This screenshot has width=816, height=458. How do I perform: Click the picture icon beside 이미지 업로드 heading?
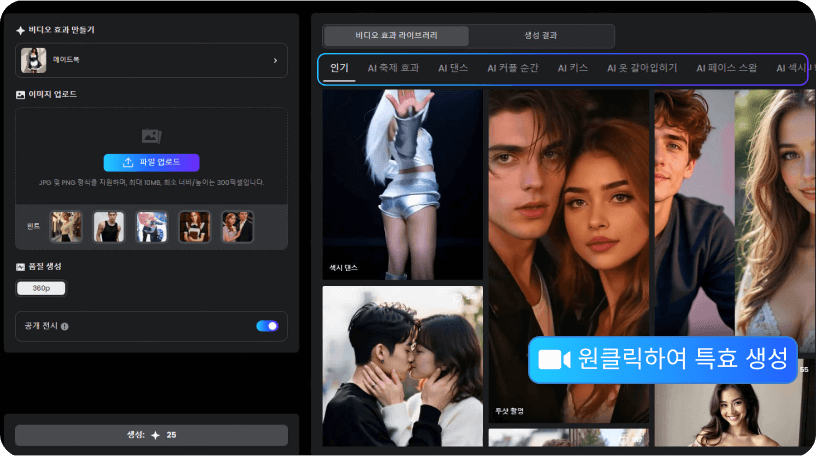[21, 94]
